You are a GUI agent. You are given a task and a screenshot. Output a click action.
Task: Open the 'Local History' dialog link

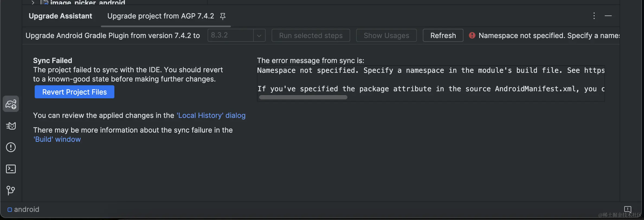pos(211,115)
